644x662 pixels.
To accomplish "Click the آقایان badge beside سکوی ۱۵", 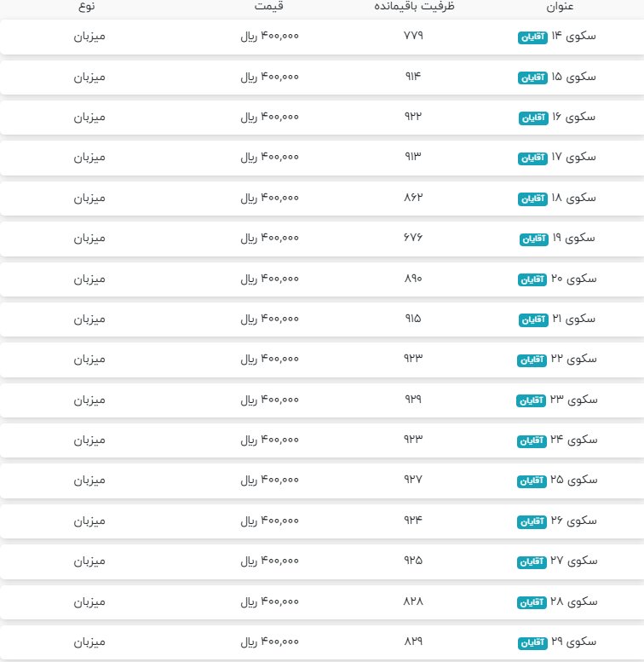I will (x=532, y=78).
